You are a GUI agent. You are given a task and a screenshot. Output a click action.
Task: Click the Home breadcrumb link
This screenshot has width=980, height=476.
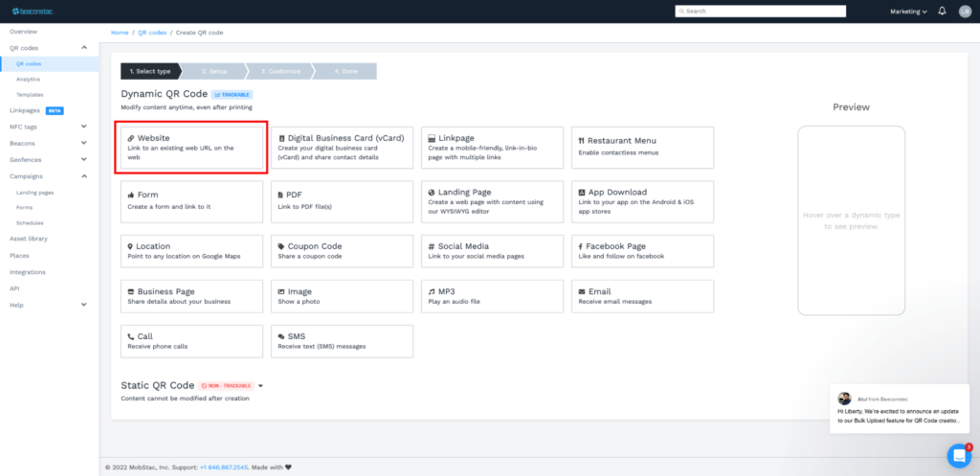[x=119, y=33]
